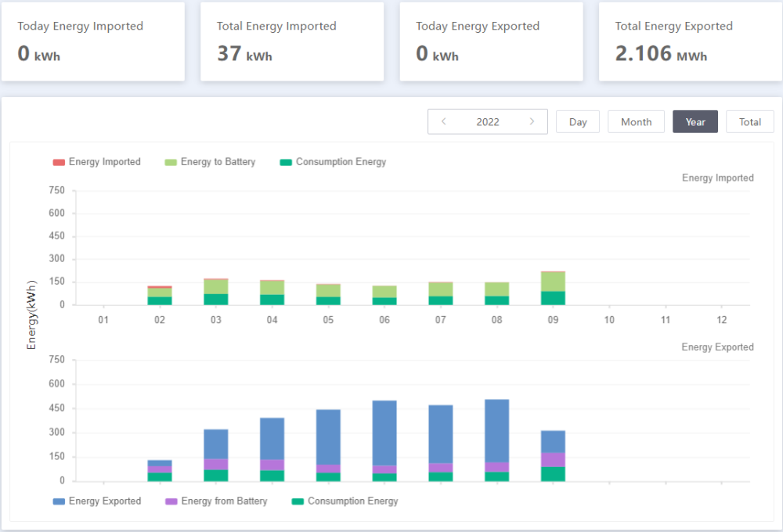Select the Year view button
783x532 pixels.
click(695, 122)
